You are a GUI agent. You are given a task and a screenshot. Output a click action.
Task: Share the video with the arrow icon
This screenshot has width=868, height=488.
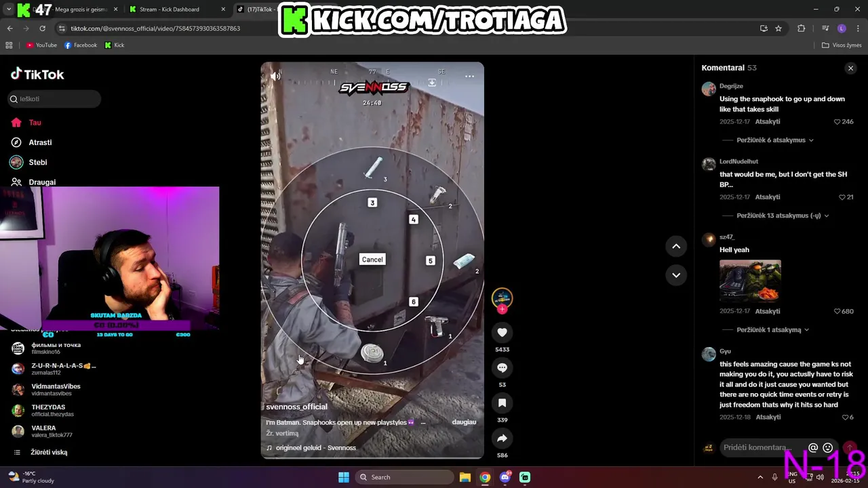502,439
